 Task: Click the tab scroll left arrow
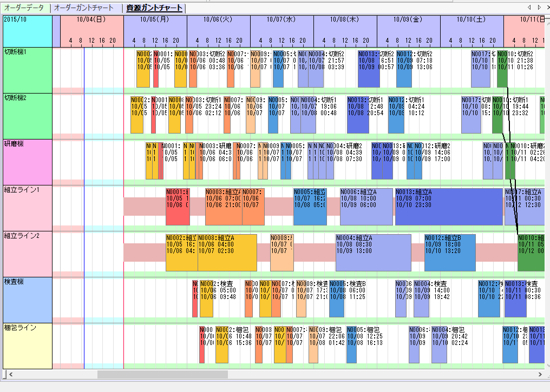click(530, 8)
